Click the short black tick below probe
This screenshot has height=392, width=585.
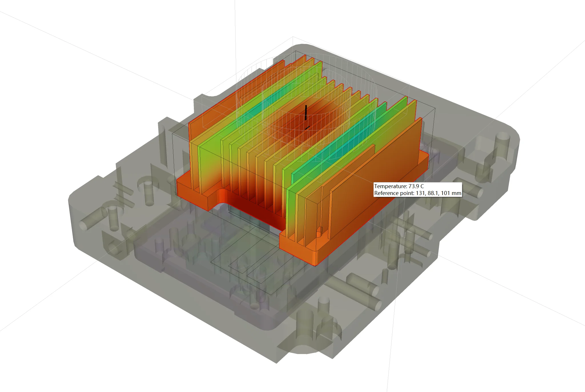coord(307,128)
